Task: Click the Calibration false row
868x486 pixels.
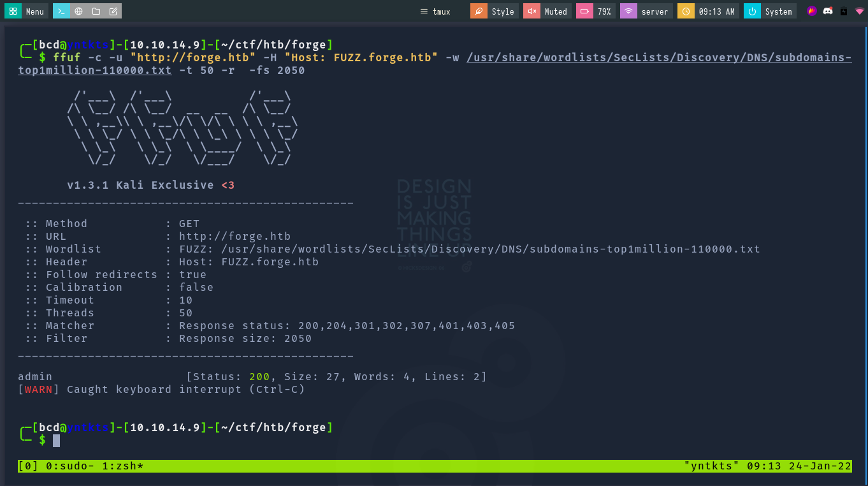Action: point(119,287)
